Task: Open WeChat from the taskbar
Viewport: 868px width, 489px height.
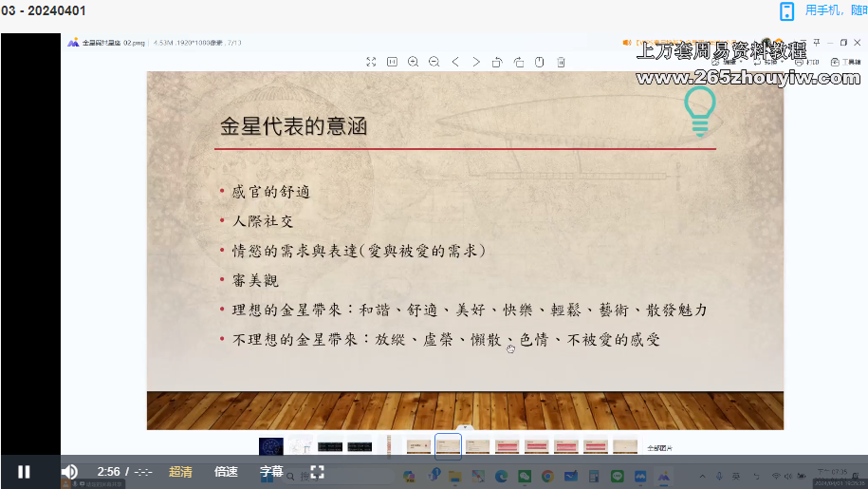Action: pyautogui.click(x=525, y=475)
